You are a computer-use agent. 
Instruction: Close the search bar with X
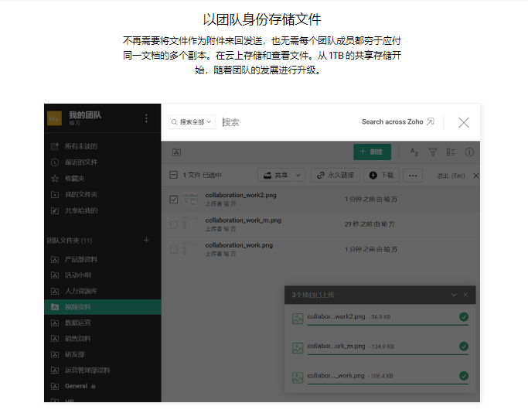(464, 123)
